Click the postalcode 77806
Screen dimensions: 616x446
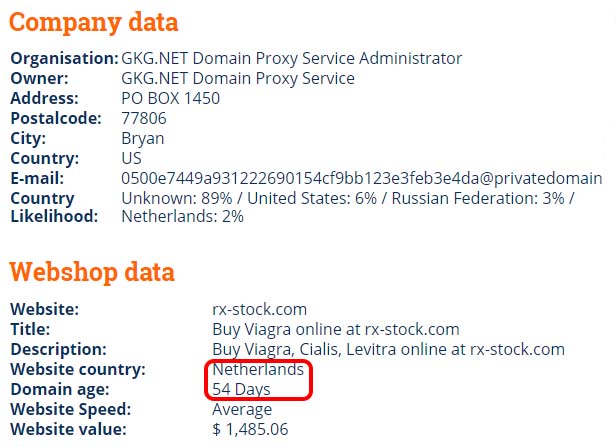pyautogui.click(x=144, y=118)
